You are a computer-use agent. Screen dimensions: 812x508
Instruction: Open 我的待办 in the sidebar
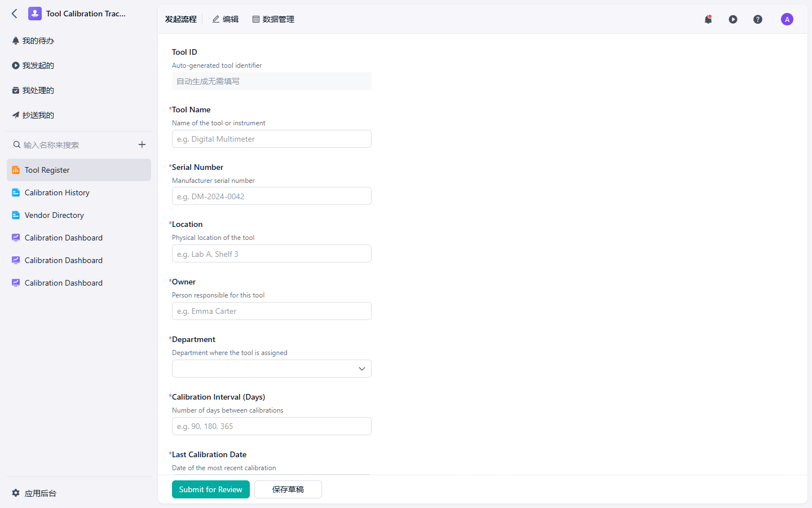79,41
